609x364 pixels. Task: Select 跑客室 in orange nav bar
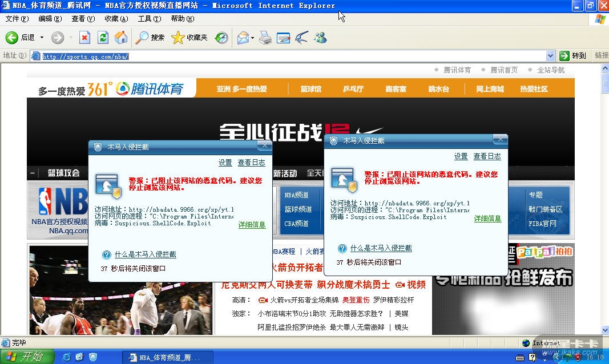[396, 89]
